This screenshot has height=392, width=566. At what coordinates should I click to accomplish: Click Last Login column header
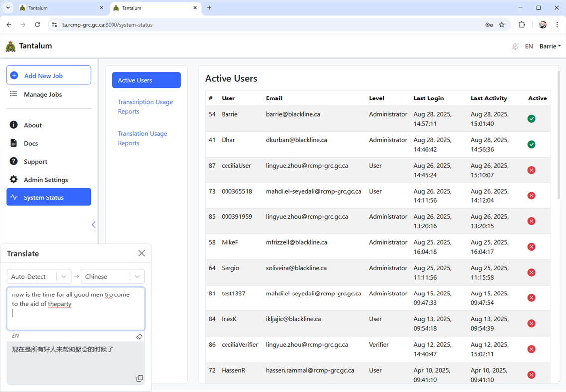428,98
